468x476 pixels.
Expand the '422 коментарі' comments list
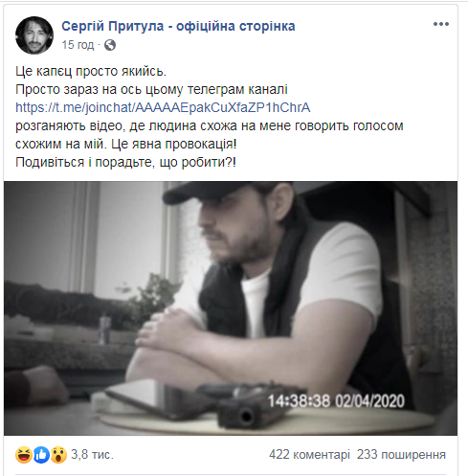(309, 454)
